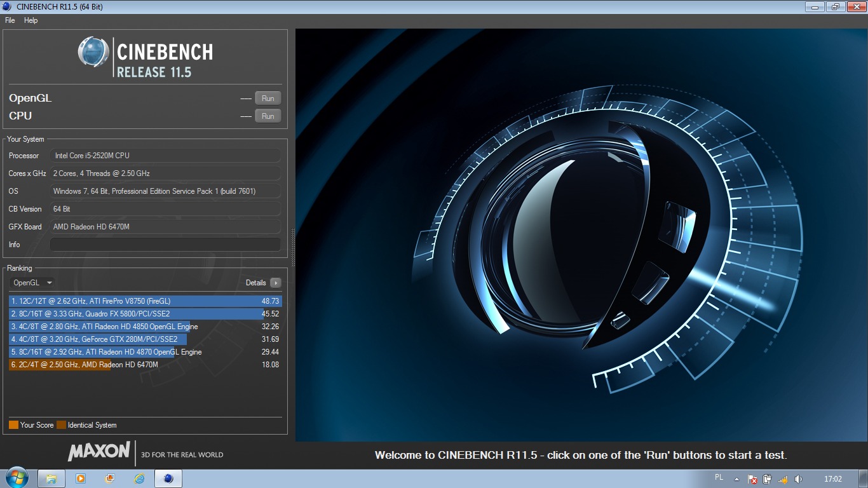The width and height of the screenshot is (868, 488).
Task: Open Windows Explorer from the taskbar
Action: click(x=51, y=478)
